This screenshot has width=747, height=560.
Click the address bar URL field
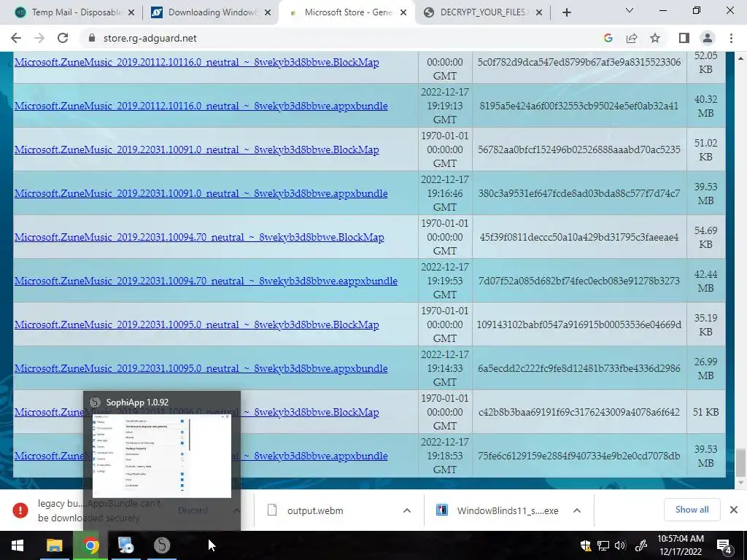[x=343, y=38]
